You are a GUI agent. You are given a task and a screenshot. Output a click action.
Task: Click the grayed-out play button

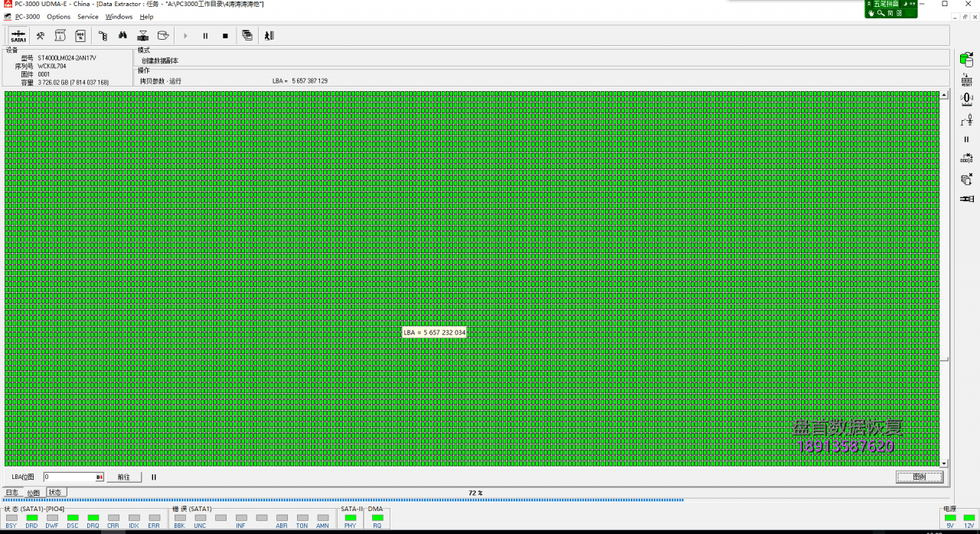point(185,36)
